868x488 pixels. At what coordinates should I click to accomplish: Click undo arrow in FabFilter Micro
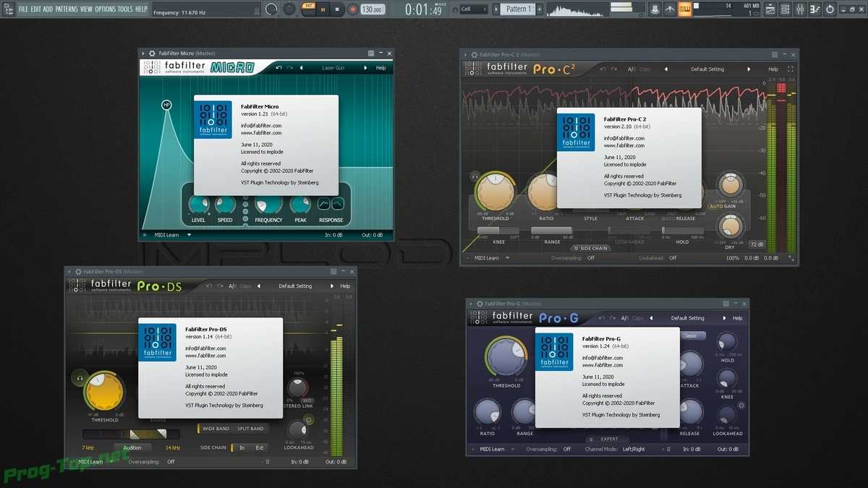pos(278,68)
